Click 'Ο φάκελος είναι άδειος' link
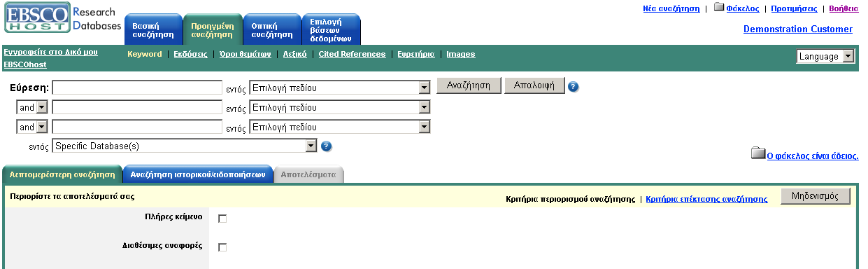The width and height of the screenshot is (868, 269). [813, 156]
